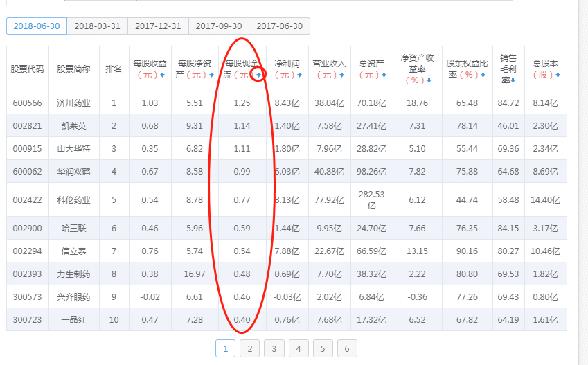Switch to the 2018-03-31 tab
The height and width of the screenshot is (365, 588).
[x=97, y=26]
